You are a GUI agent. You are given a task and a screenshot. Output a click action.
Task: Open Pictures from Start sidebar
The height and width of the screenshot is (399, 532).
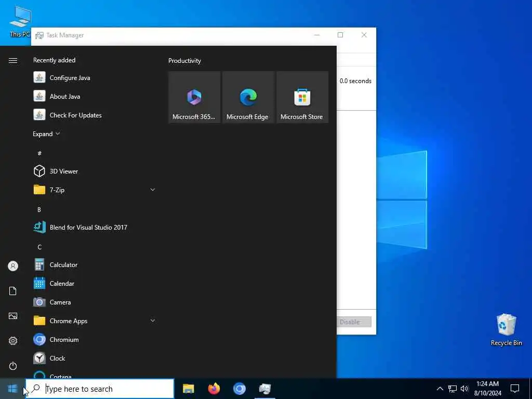click(13, 316)
